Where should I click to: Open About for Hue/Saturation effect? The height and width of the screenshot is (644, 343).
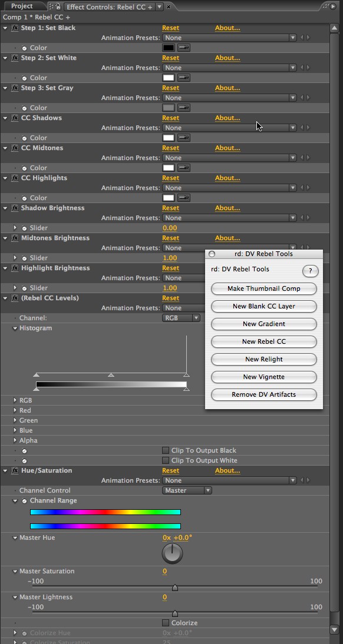pyautogui.click(x=227, y=471)
